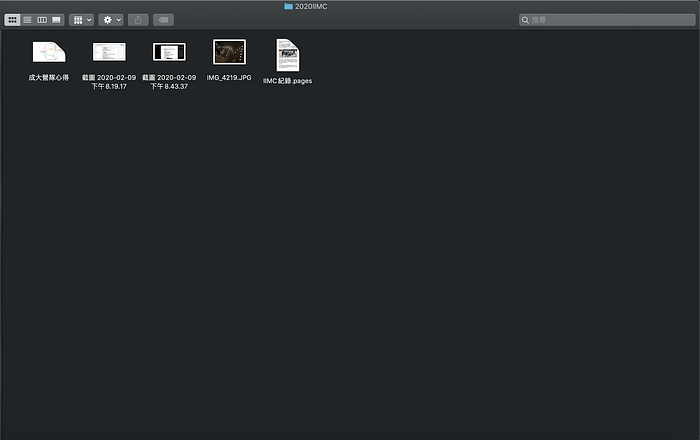700x440 pixels.
Task: Click the Finder search field
Action: (610, 20)
